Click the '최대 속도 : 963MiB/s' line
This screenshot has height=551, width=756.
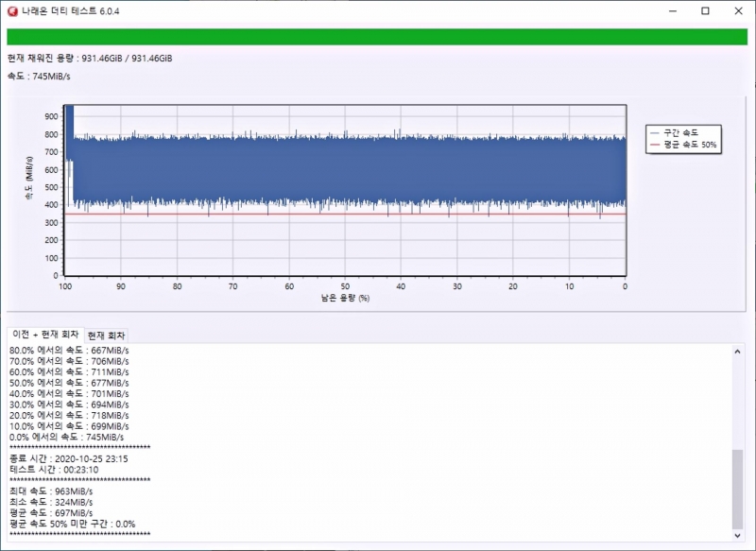(51, 491)
